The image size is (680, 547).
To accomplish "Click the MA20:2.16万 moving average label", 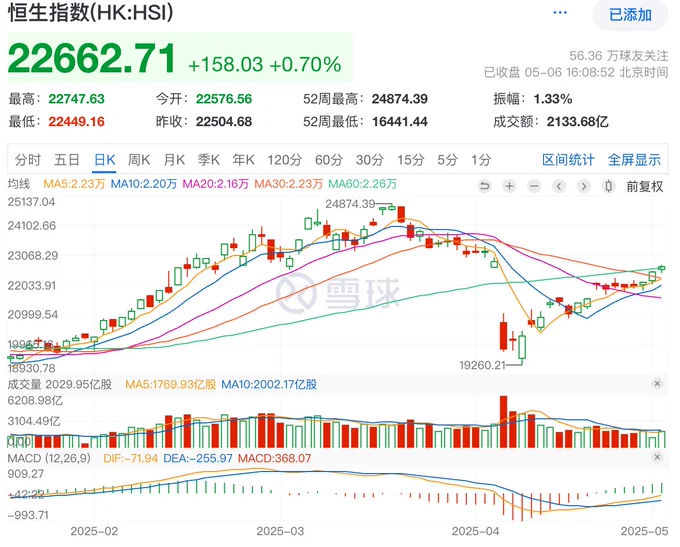I will point(216,184).
